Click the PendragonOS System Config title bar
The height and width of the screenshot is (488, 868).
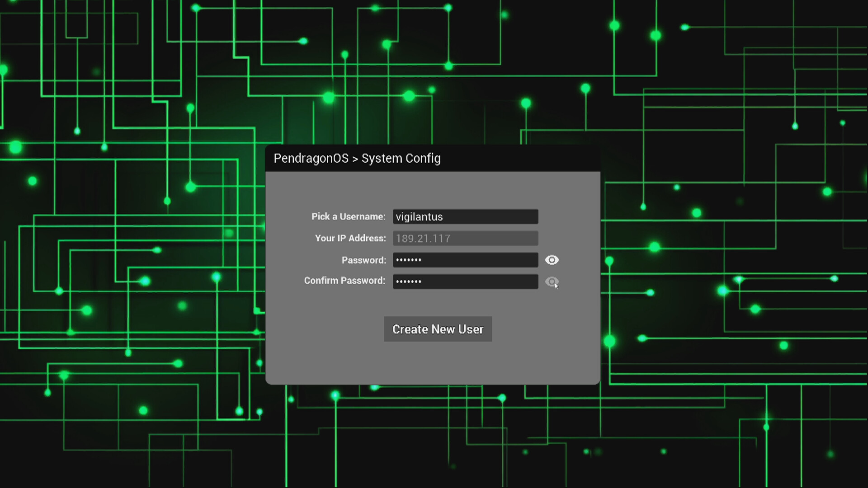pyautogui.click(x=357, y=158)
